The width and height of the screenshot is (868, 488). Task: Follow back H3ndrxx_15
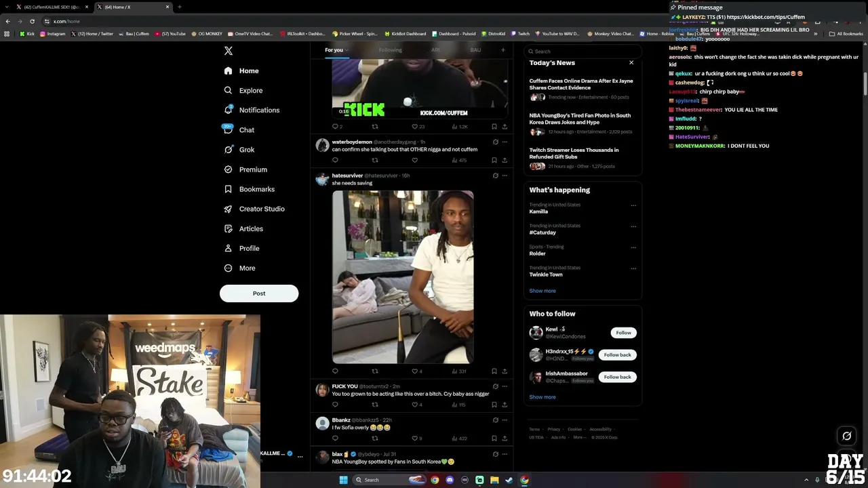(x=617, y=355)
